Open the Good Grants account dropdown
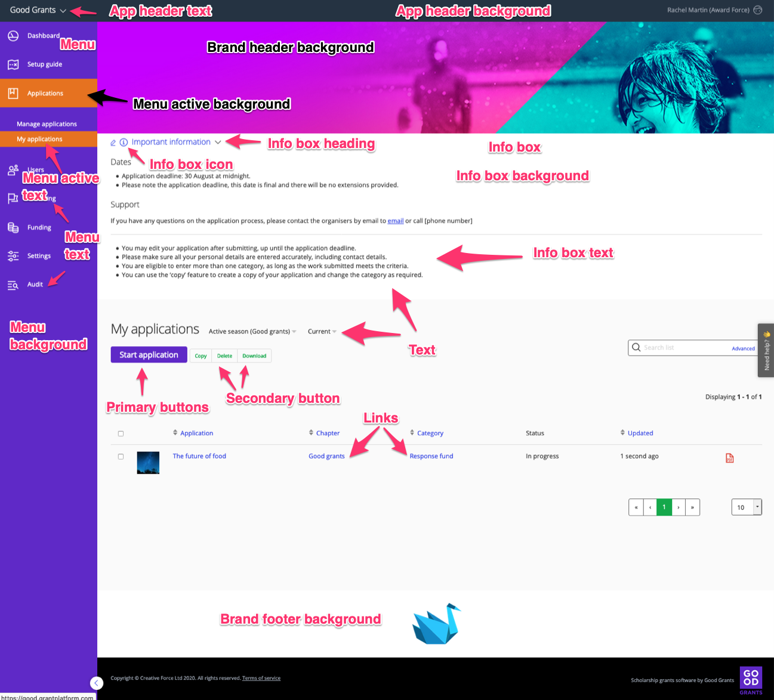 point(38,10)
